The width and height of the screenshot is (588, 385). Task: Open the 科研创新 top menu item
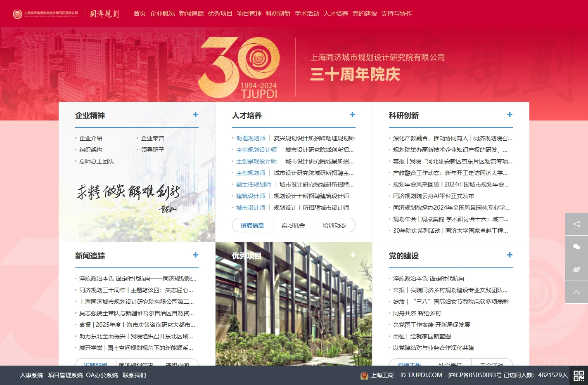[x=278, y=14]
